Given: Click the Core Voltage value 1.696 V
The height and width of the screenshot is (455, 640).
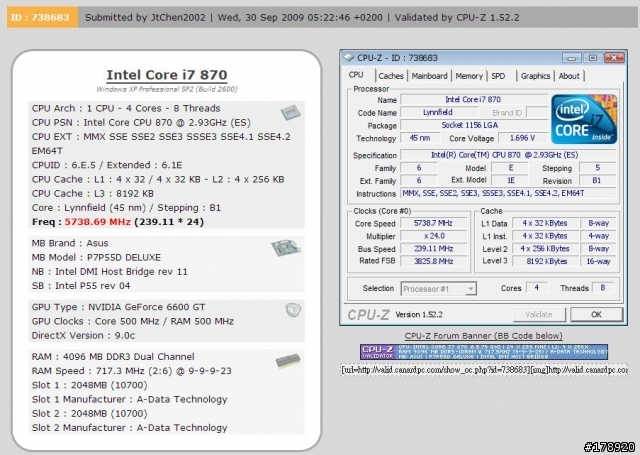Looking at the screenshot, I should click(x=523, y=138).
